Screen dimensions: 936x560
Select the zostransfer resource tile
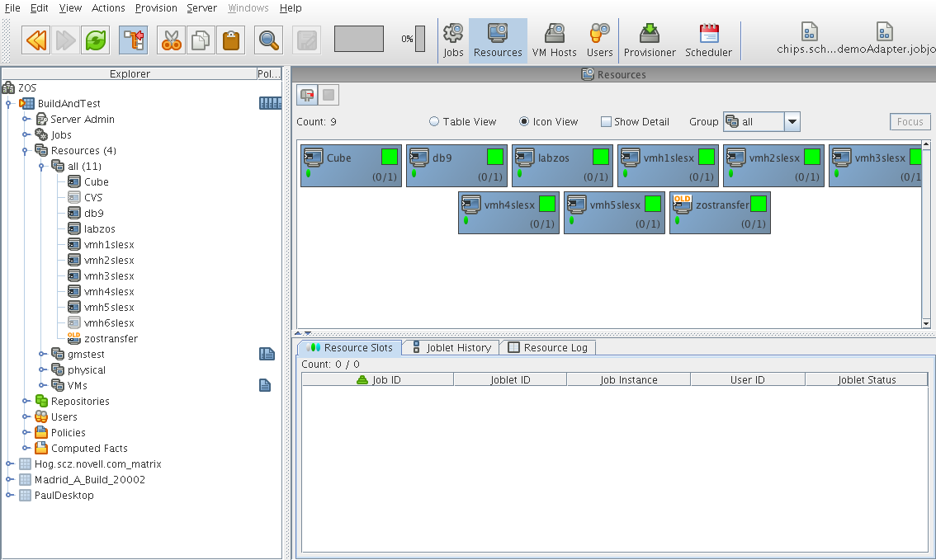(x=720, y=212)
